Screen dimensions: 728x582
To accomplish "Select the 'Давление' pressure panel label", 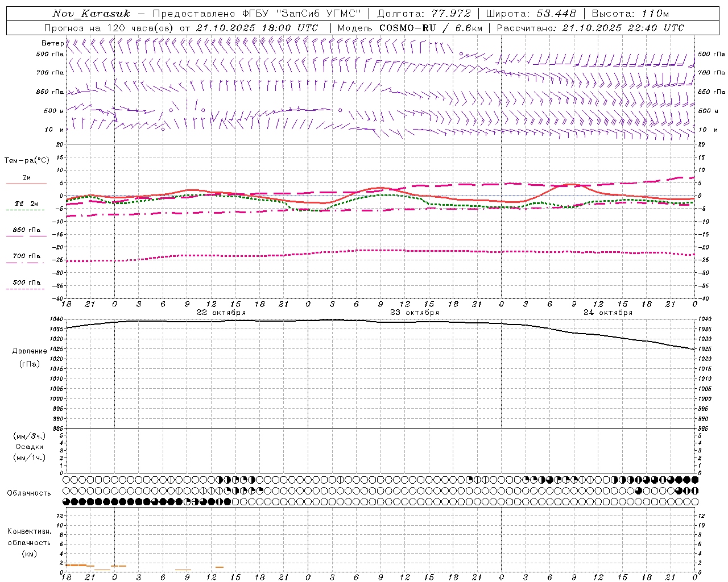I will pos(30,351).
